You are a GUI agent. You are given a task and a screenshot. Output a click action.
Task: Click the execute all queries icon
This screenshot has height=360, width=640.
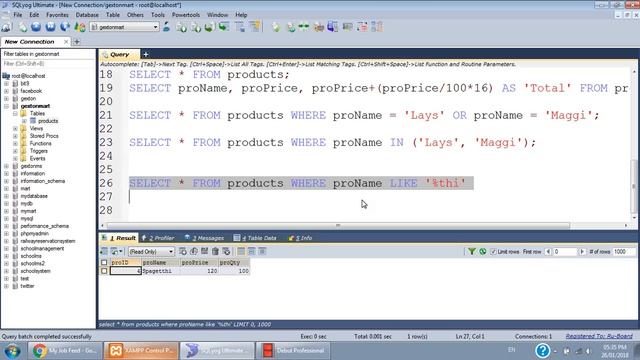point(50,27)
